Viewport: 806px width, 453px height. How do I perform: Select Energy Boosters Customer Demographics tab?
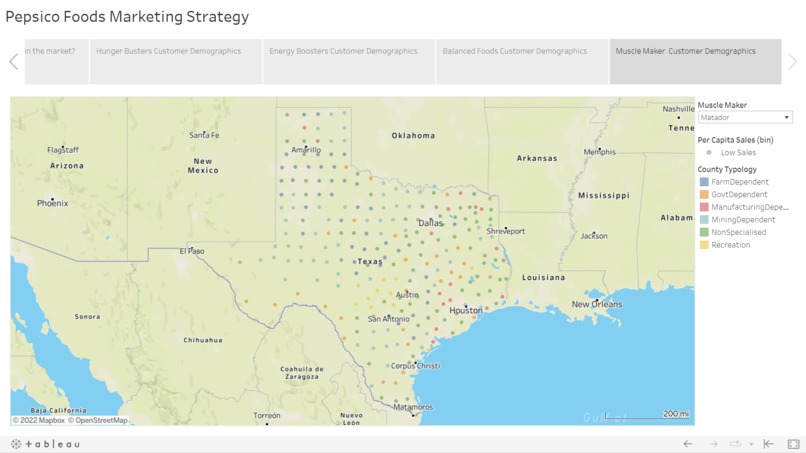tap(349, 61)
